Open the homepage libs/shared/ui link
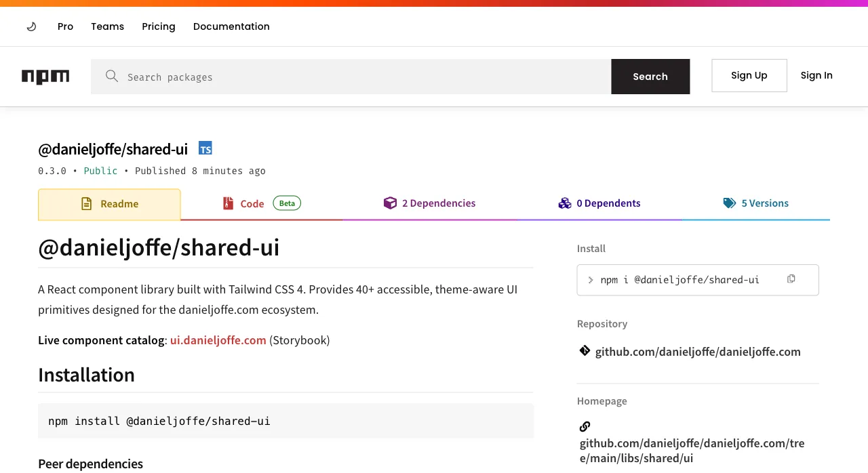The height and width of the screenshot is (473, 868). point(692,451)
